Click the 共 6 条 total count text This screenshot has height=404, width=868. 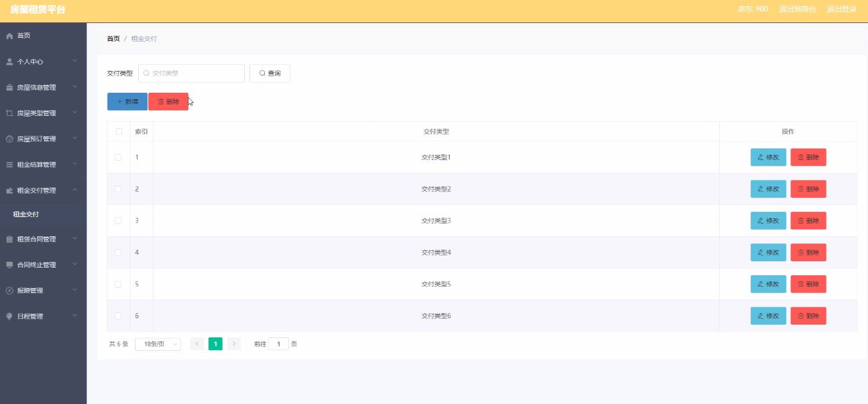tap(119, 344)
